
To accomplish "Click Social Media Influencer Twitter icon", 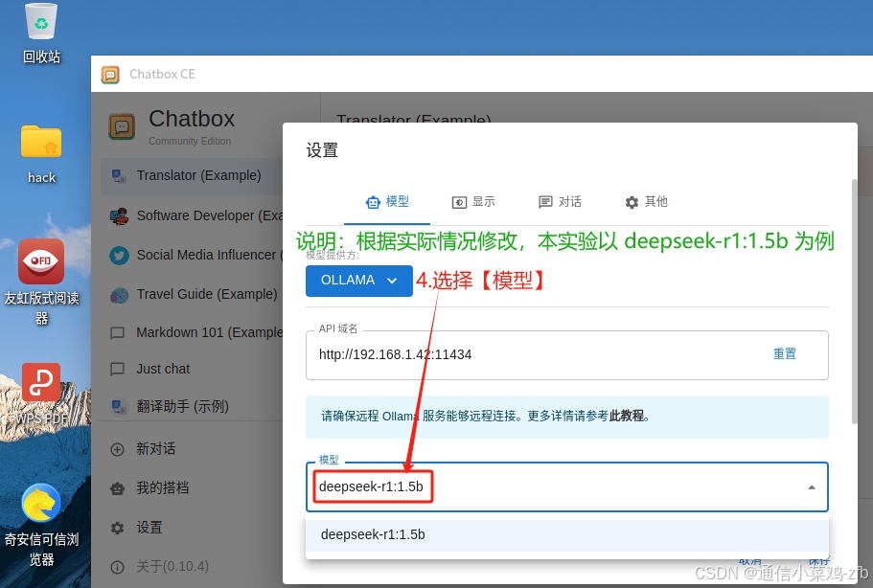I will point(119,256).
